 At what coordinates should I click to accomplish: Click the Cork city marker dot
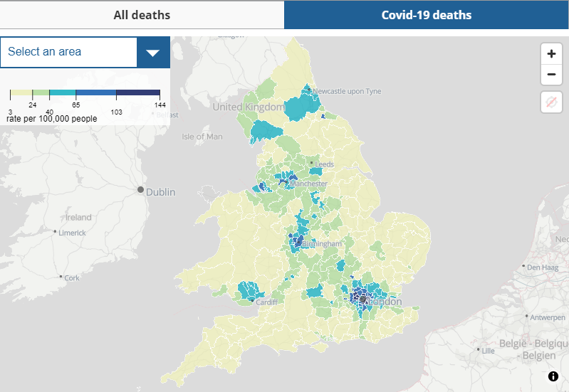pos(61,277)
